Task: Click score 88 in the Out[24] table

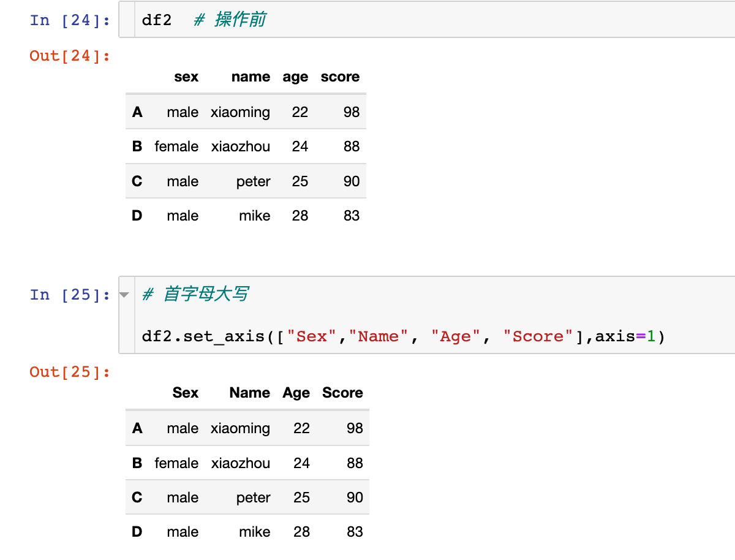Action: (x=352, y=146)
